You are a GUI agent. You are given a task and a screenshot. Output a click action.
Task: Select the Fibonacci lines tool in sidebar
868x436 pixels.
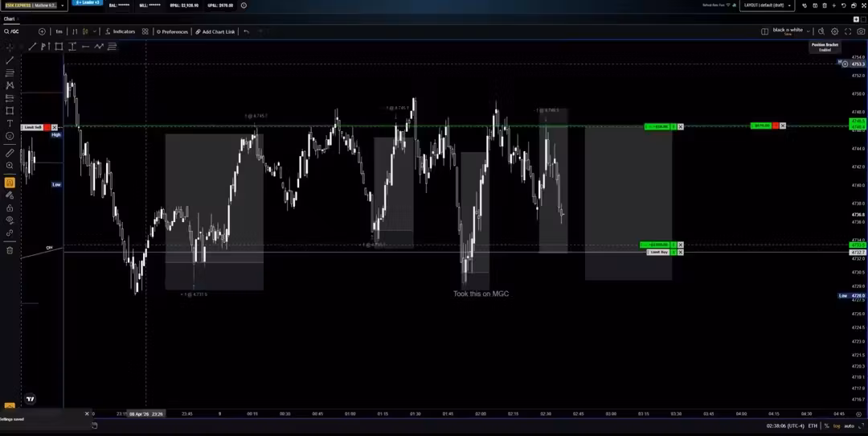10,72
